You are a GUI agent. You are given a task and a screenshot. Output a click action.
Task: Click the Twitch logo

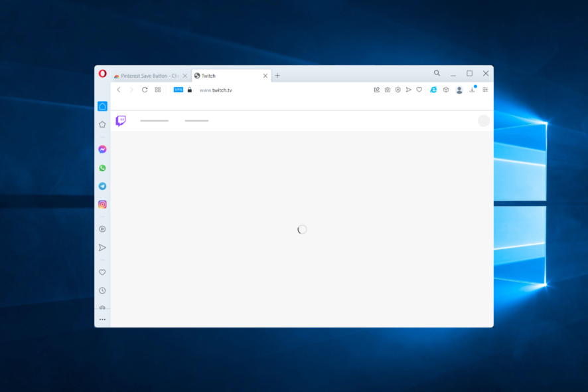tap(121, 121)
